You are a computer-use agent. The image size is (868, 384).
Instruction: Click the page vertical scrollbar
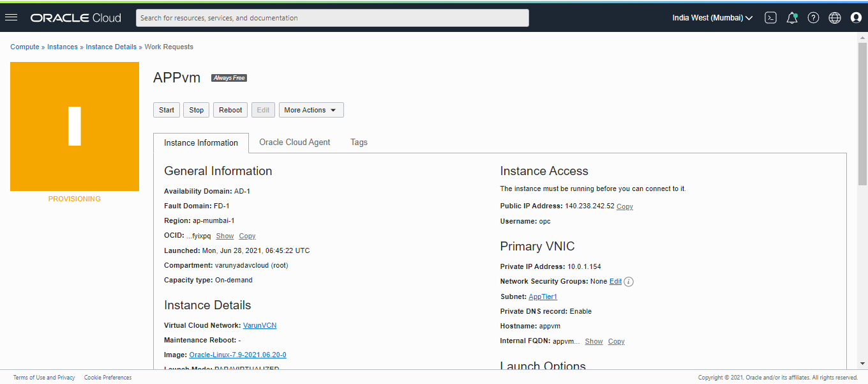[862, 115]
